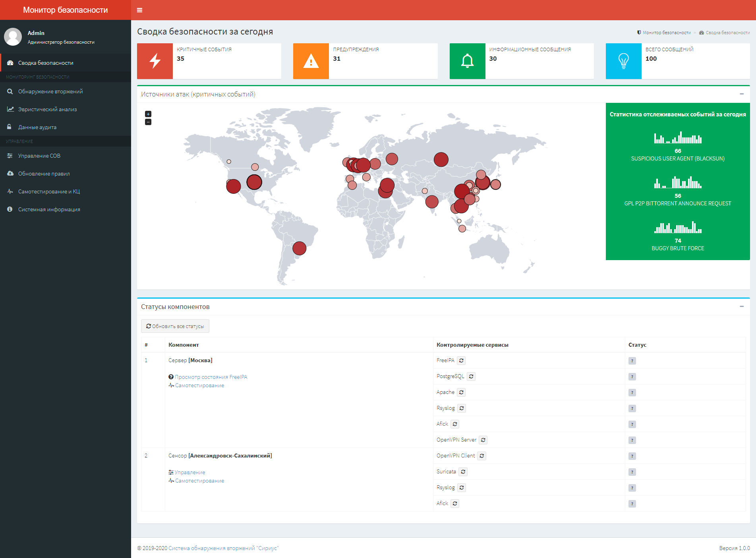
Task: Click the green bell information icon
Action: [x=468, y=61]
